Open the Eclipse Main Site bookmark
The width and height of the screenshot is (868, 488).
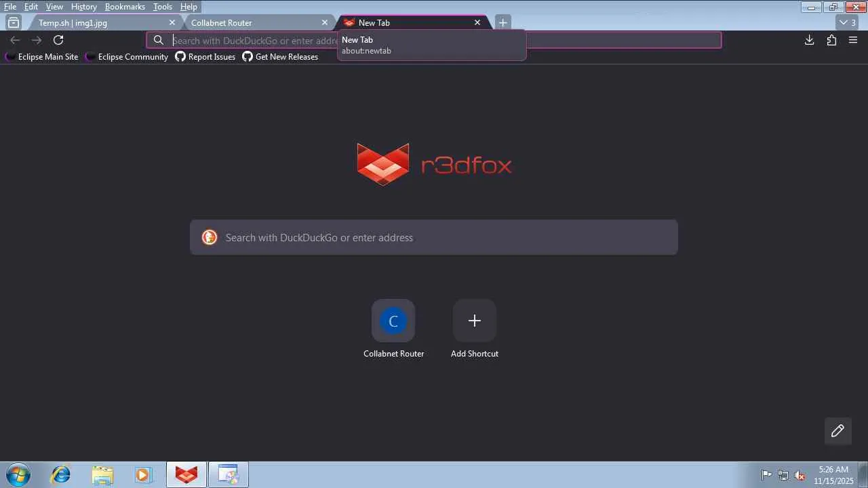point(42,57)
